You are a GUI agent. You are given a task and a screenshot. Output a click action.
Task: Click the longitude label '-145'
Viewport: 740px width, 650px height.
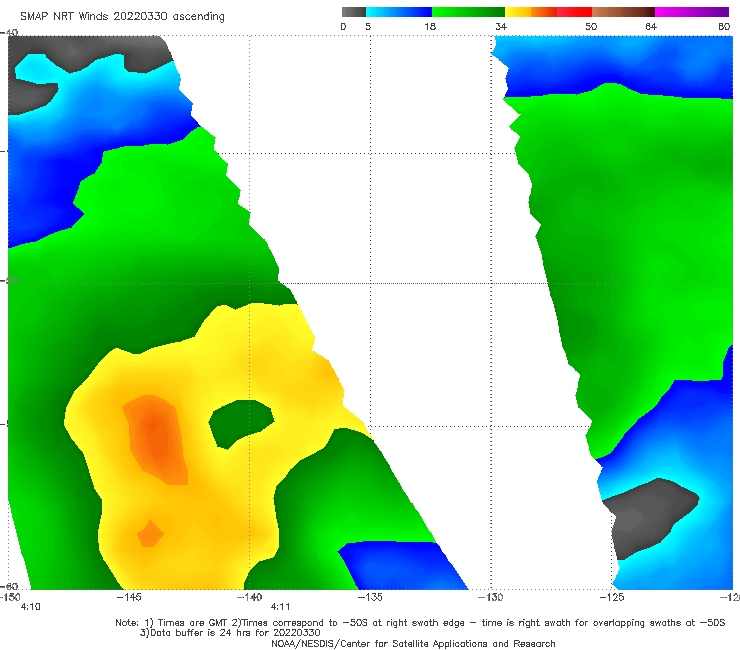pos(129,597)
